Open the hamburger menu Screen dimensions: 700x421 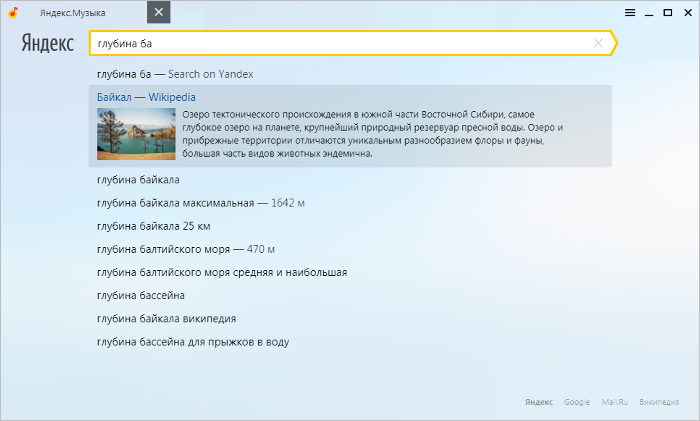click(630, 13)
